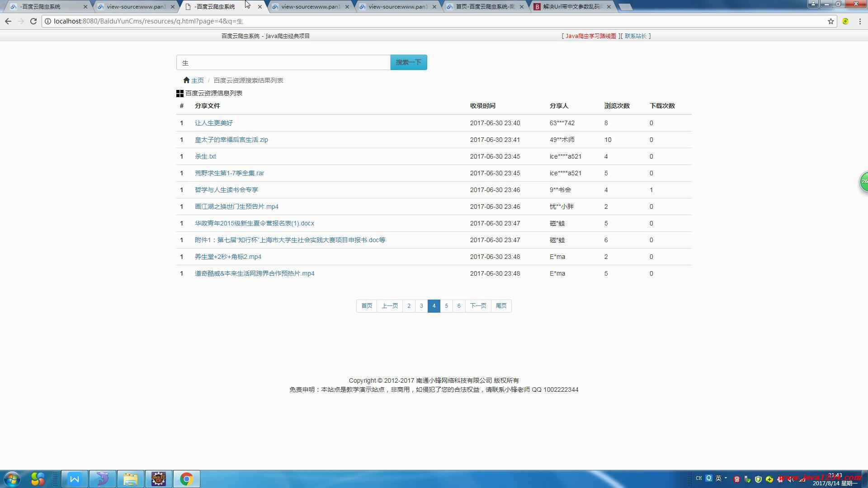Click the green extension icon in toolbar
Viewport: 868px width, 488px height.
pos(845,21)
